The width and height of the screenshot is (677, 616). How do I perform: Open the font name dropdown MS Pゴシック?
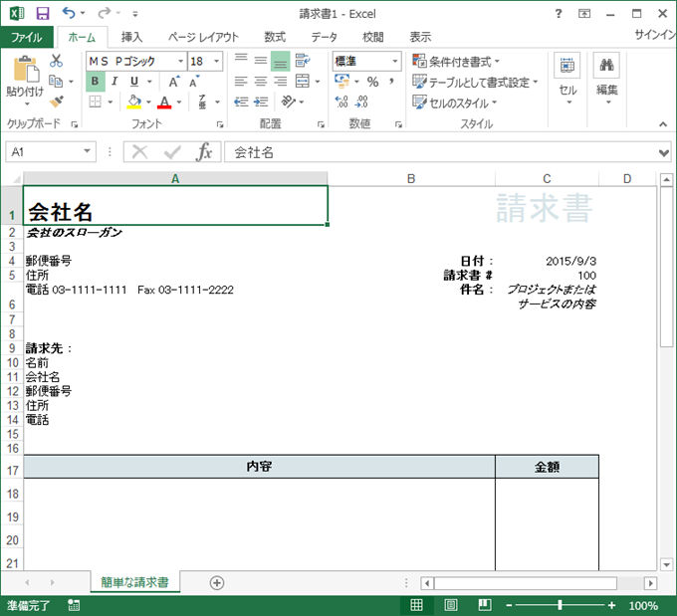(179, 62)
